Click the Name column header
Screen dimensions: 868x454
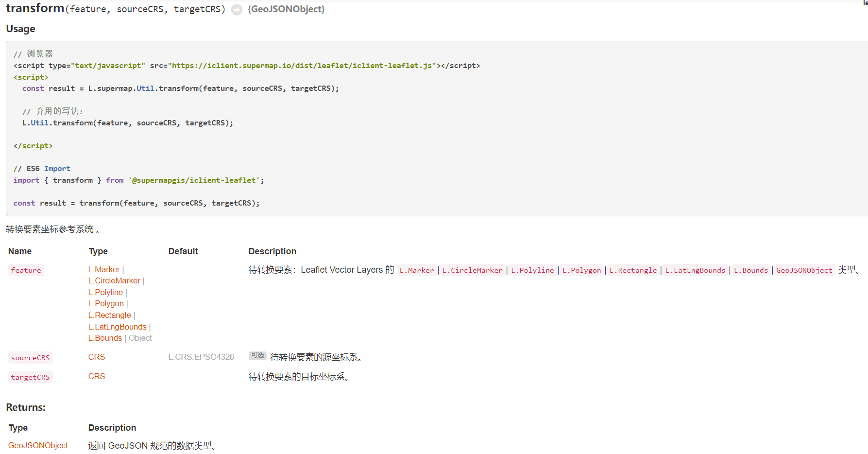click(x=20, y=251)
